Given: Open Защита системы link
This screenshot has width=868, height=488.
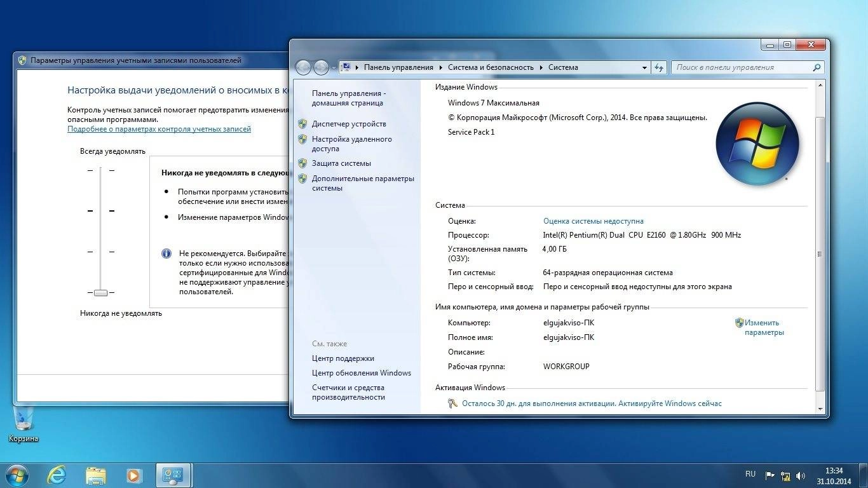Looking at the screenshot, I should coord(341,163).
